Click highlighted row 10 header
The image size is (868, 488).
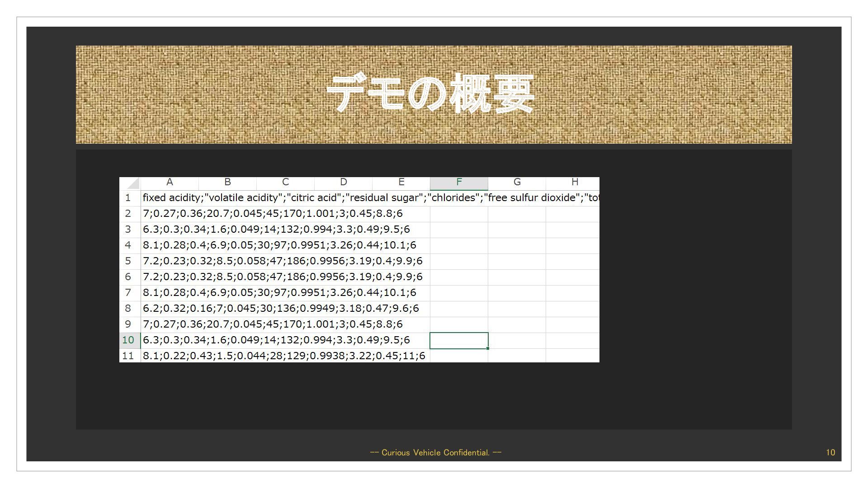point(128,340)
